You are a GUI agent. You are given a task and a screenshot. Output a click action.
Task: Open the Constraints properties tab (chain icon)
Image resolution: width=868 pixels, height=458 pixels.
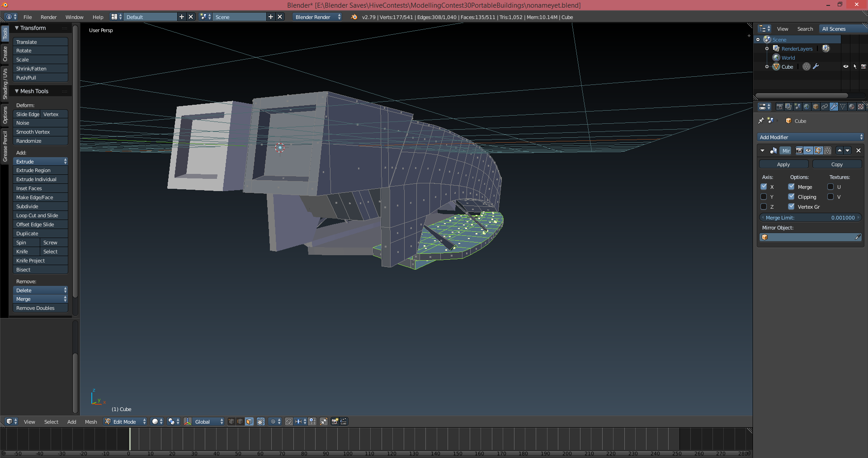pos(825,107)
